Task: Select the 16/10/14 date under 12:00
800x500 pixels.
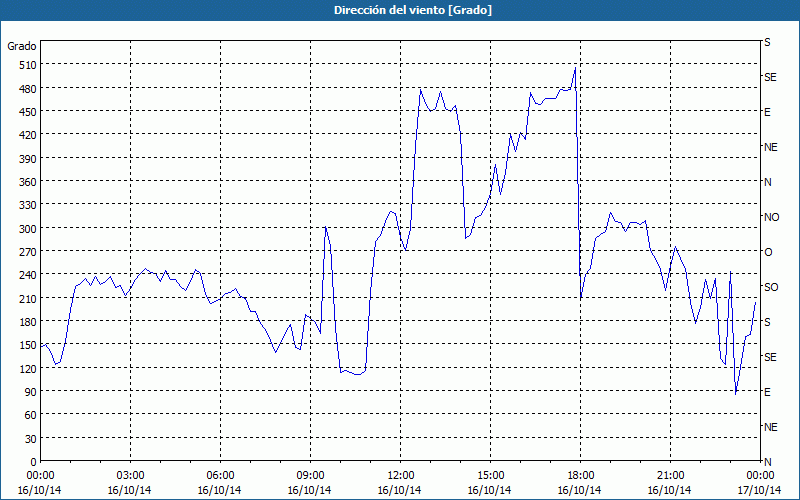Action: pyautogui.click(x=399, y=490)
